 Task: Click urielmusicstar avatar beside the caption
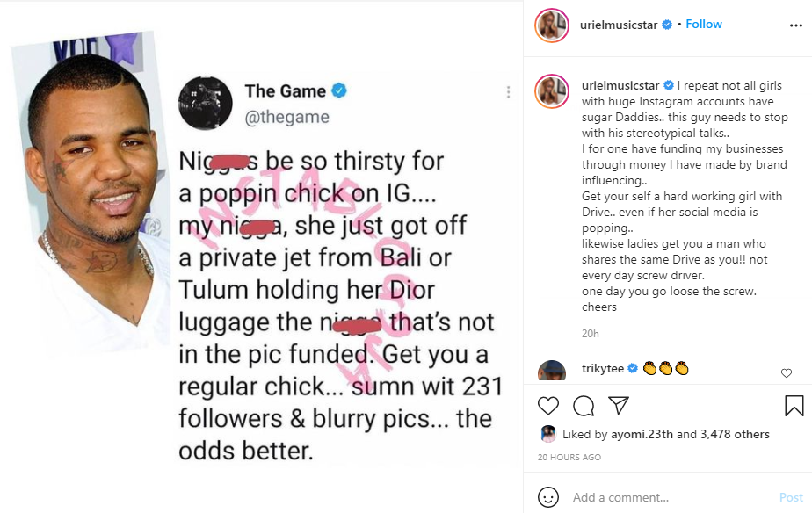point(552,91)
